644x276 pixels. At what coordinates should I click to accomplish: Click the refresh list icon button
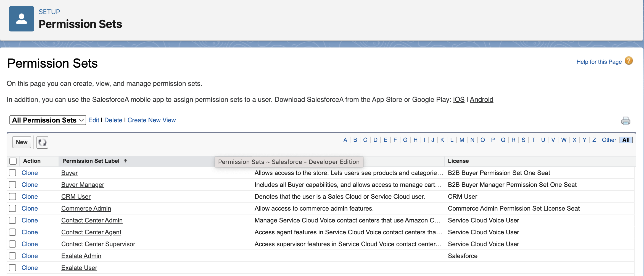[x=42, y=142]
